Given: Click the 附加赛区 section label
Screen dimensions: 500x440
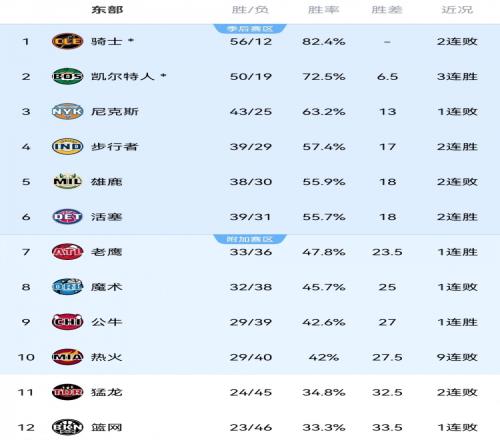Looking at the screenshot, I should tap(250, 239).
